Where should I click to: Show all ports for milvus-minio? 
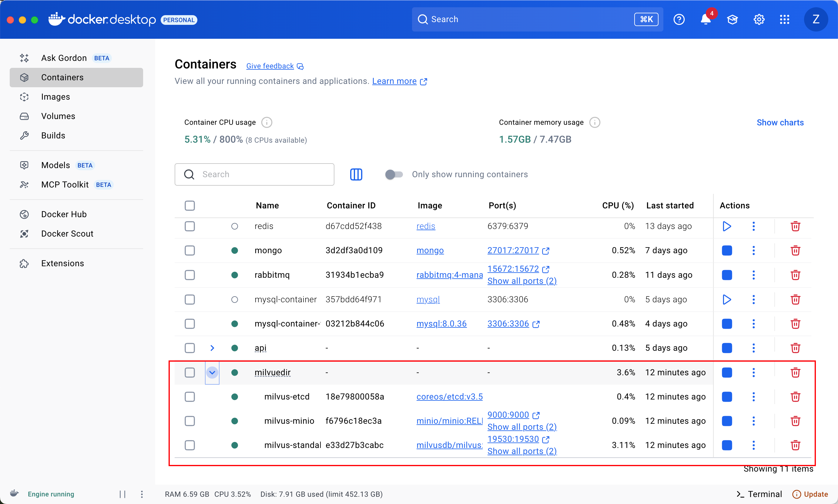[x=522, y=427]
